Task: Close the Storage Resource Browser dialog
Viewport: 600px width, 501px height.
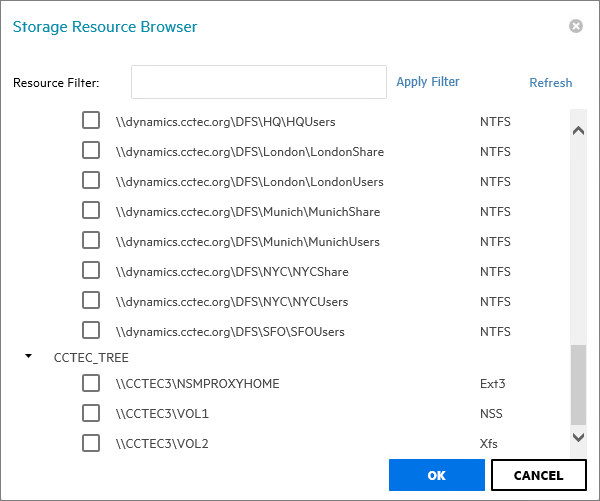Action: 576,26
